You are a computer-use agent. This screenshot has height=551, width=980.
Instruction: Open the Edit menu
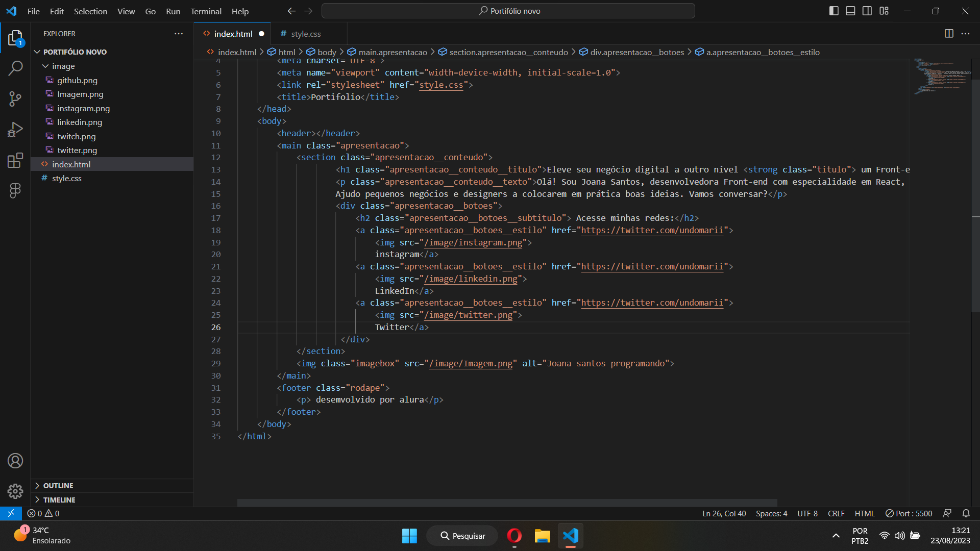[57, 11]
